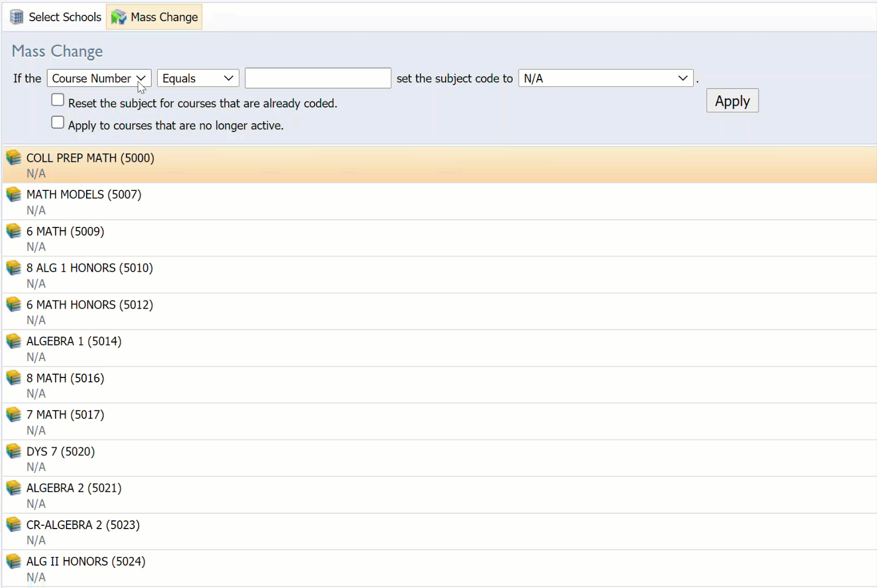Viewport: 877px width, 588px height.
Task: Check apply to courses no longer active
Action: (x=58, y=122)
